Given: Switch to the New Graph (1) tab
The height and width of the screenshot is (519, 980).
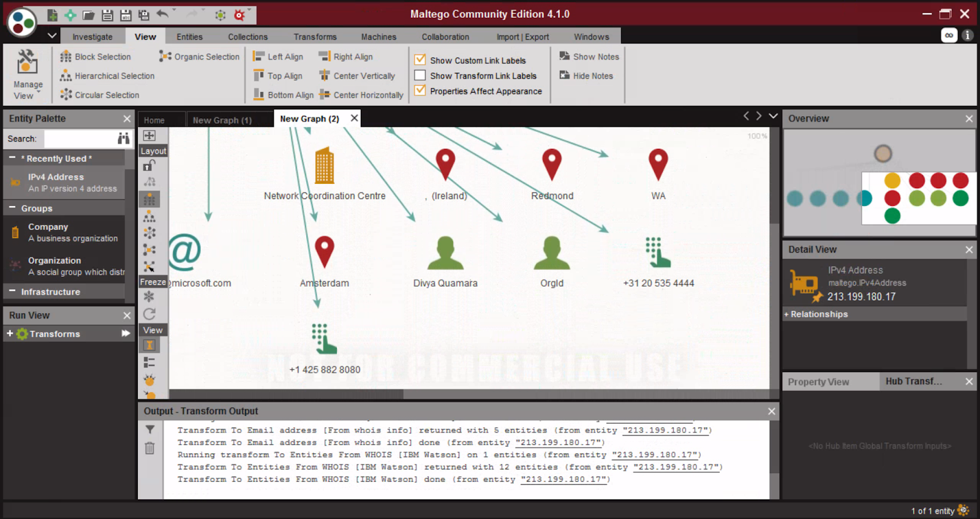Looking at the screenshot, I should [222, 120].
